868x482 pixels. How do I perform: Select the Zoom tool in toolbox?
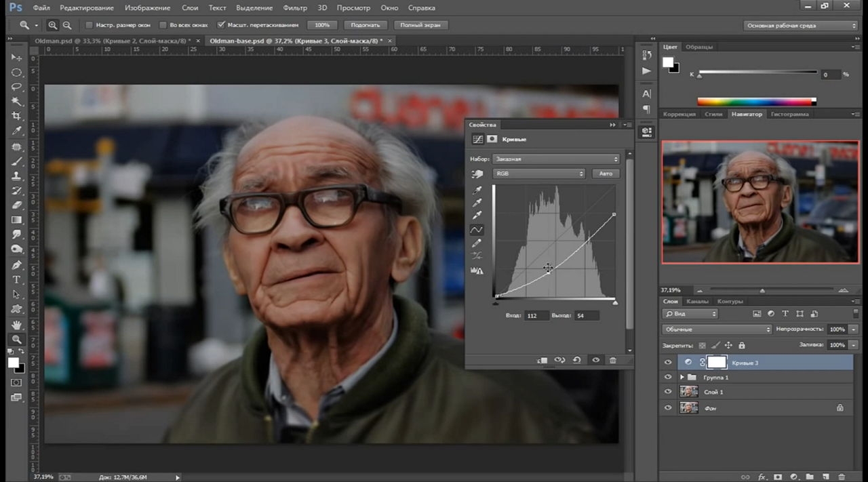point(17,339)
